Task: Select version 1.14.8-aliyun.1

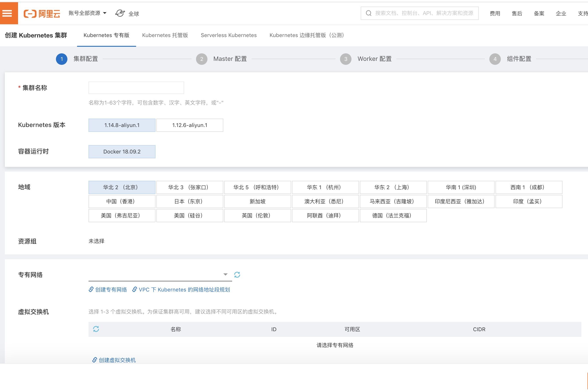Action: coord(122,125)
